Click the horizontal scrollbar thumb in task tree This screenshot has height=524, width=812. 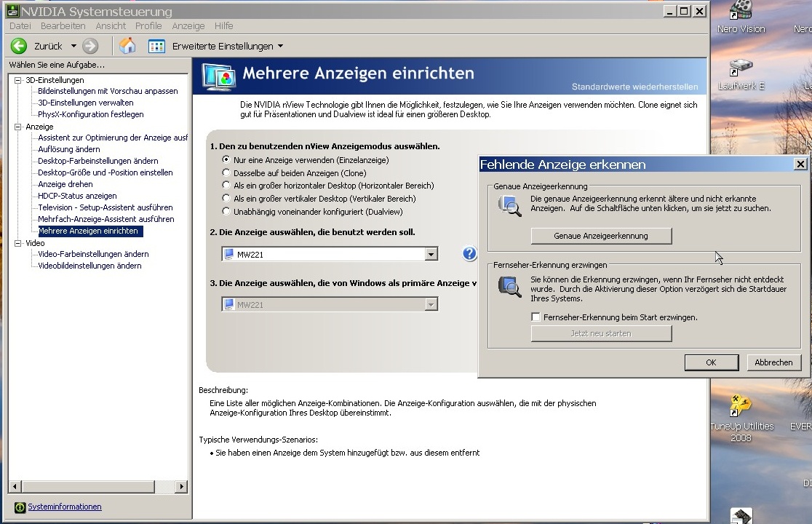[x=88, y=486]
